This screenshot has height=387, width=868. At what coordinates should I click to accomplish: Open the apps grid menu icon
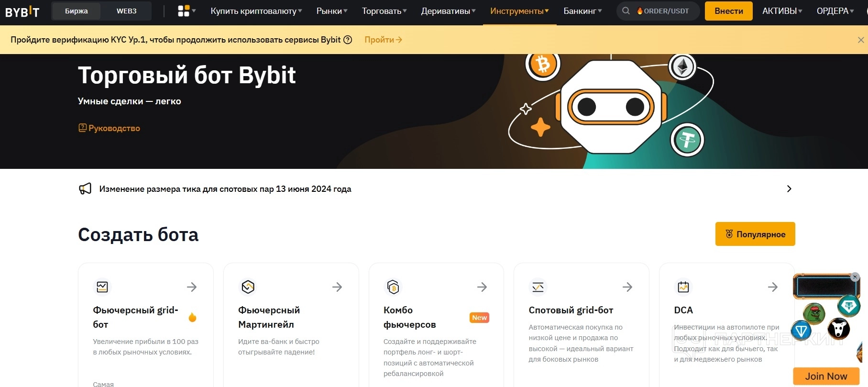pos(184,11)
